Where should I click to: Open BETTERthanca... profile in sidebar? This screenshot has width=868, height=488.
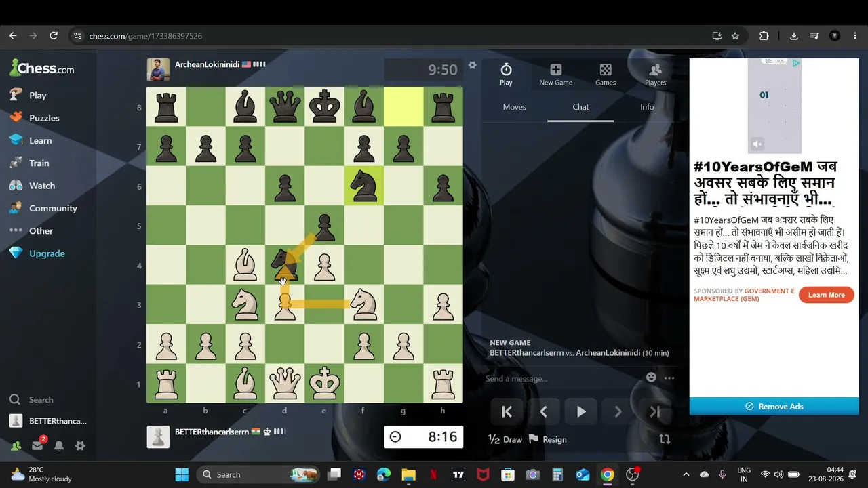(x=48, y=421)
